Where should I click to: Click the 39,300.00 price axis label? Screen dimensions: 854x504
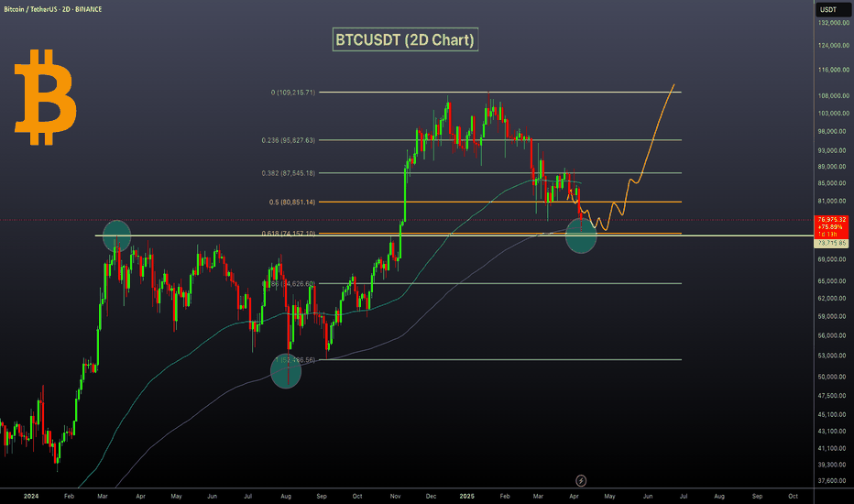(833, 465)
